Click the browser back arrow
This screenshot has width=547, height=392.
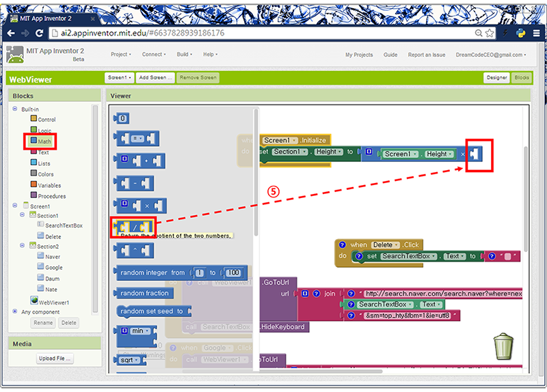[11, 33]
